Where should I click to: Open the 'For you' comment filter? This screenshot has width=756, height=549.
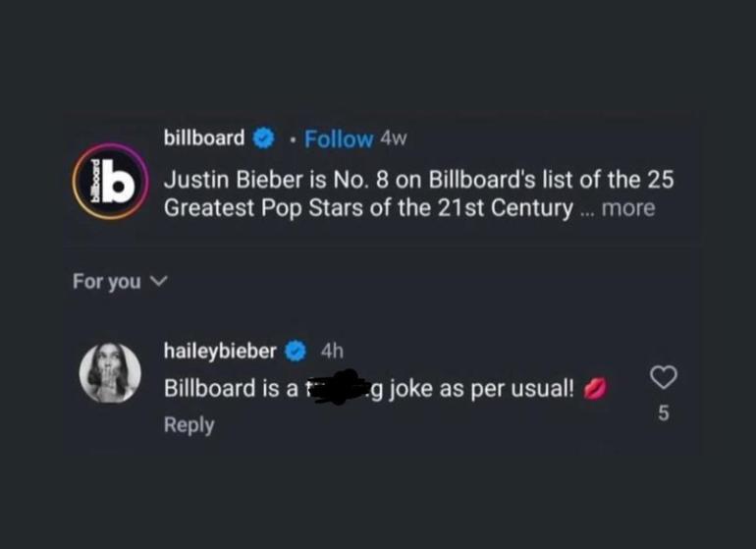coord(107,282)
